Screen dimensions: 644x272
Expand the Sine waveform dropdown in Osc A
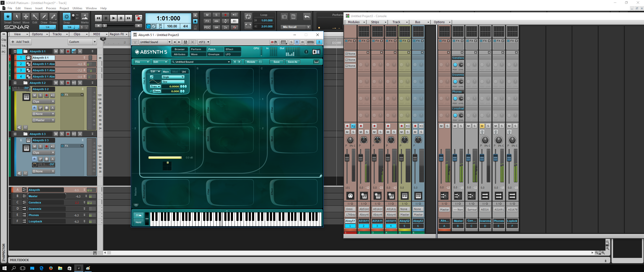(x=173, y=82)
